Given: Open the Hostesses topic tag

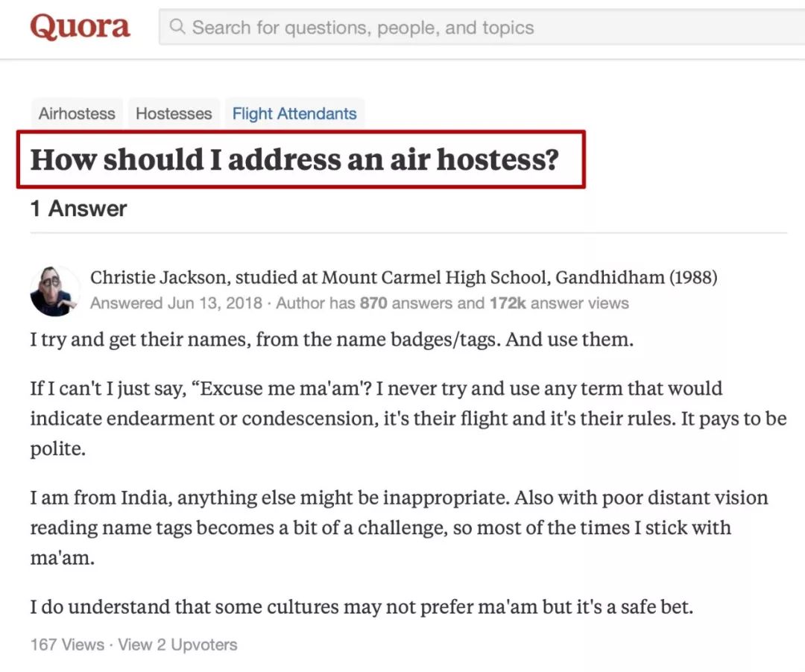Looking at the screenshot, I should 174,113.
